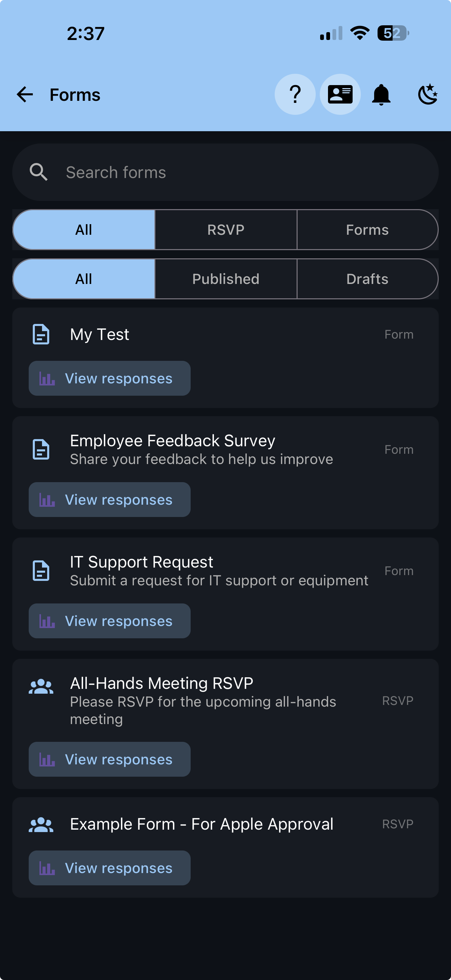Open the help question mark icon
451x980 pixels.
coord(295,94)
